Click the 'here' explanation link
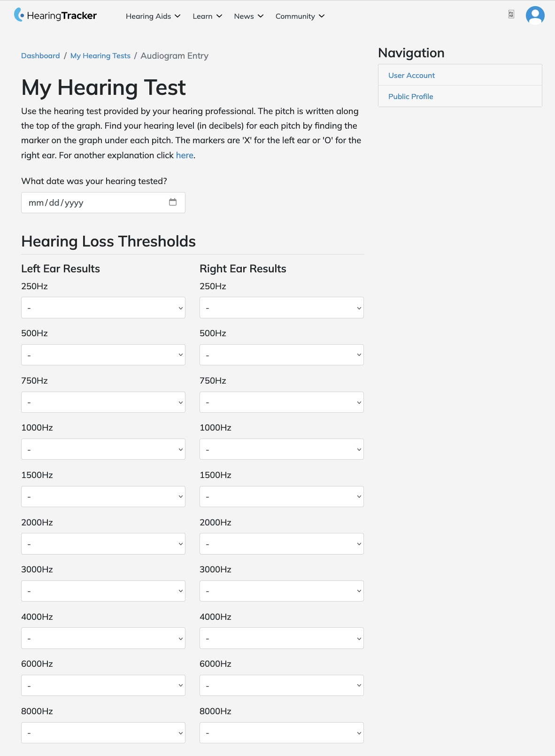 click(x=185, y=155)
